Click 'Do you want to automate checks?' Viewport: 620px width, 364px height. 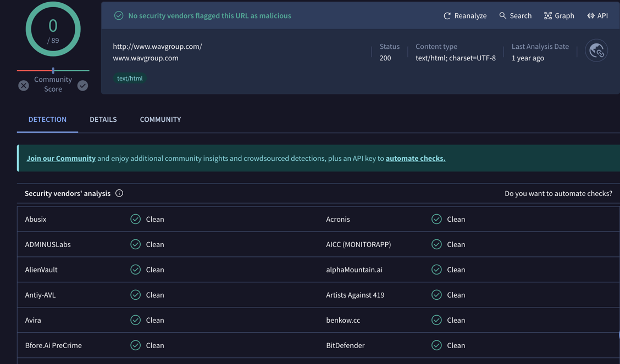[x=558, y=193]
